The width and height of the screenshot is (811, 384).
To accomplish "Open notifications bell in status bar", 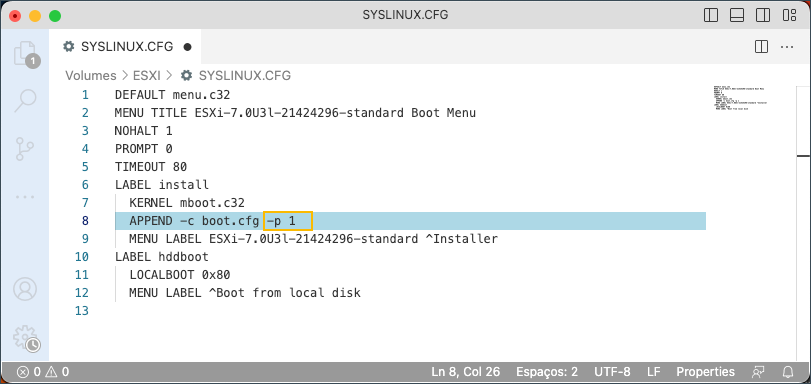I will click(788, 372).
